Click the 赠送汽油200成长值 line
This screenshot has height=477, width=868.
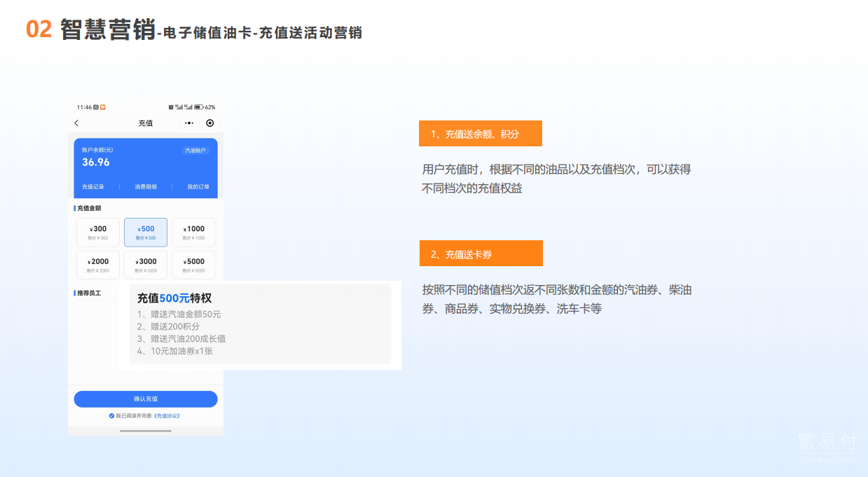pyautogui.click(x=181, y=339)
